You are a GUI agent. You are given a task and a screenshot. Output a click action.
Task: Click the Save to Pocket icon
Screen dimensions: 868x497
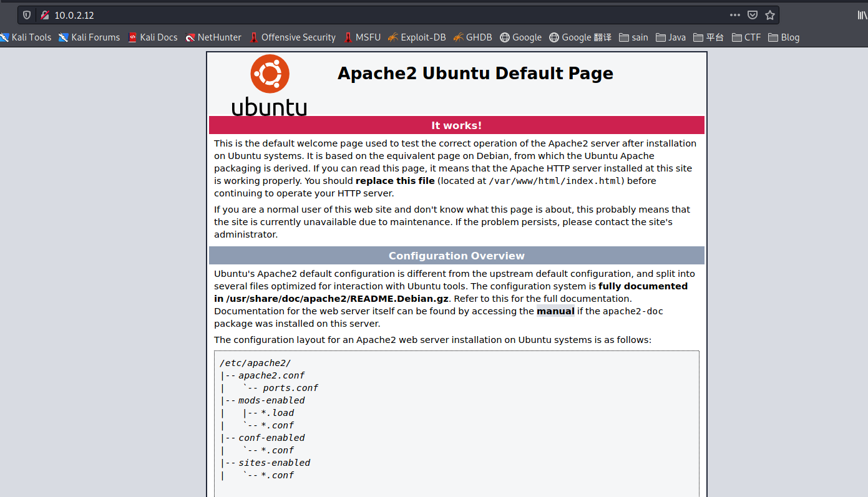[753, 15]
